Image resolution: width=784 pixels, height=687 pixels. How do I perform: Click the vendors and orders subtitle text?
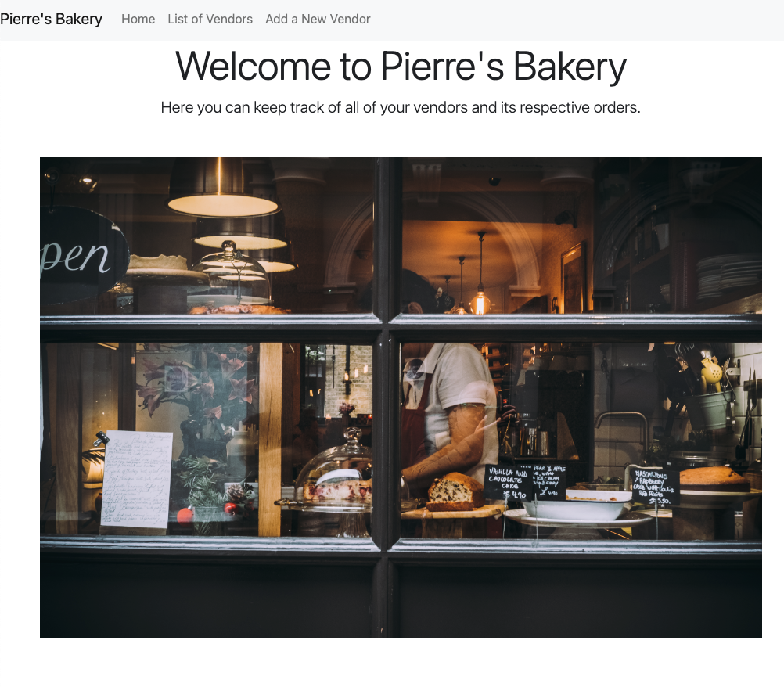pyautogui.click(x=401, y=107)
